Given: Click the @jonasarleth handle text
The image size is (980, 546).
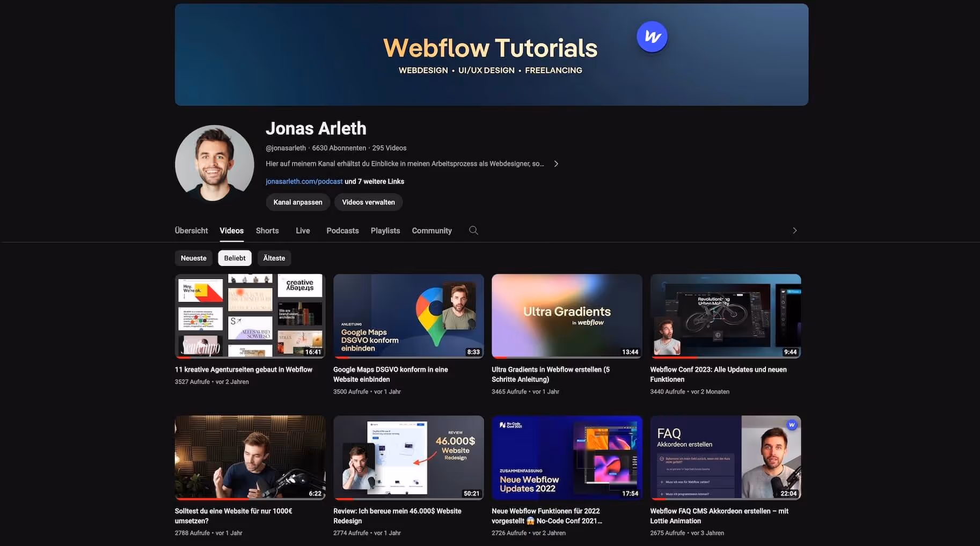Looking at the screenshot, I should pyautogui.click(x=286, y=148).
